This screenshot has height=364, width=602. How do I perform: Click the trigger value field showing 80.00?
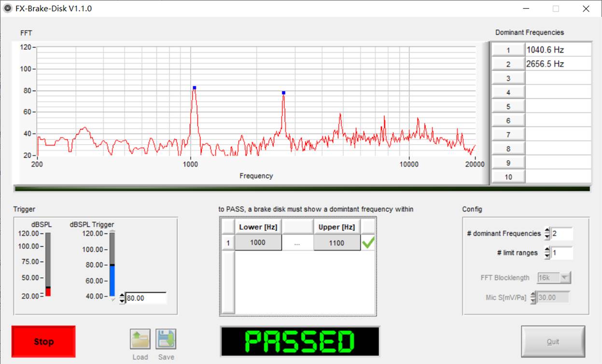pos(146,298)
